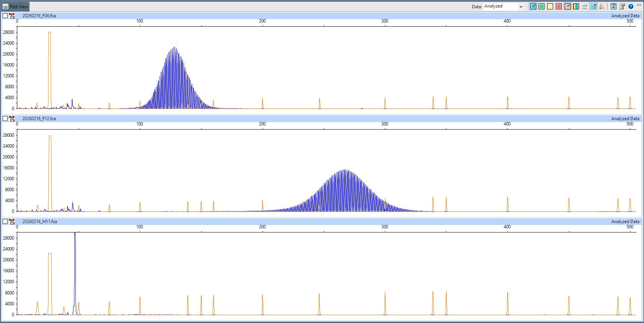Click the sample icon beside 20260216_F12.fsa
Image resolution: width=644 pixels, height=323 pixels.
coord(12,119)
